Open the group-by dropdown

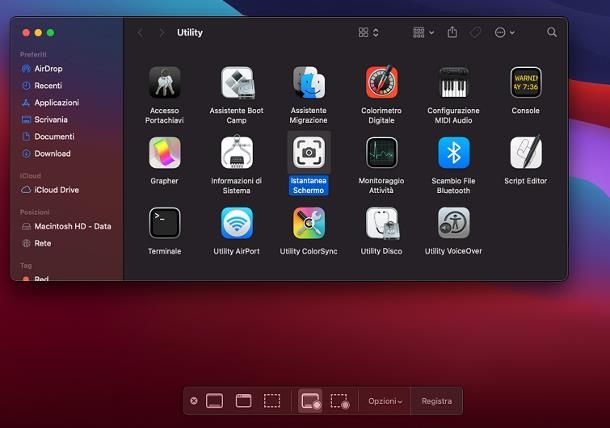pos(423,32)
